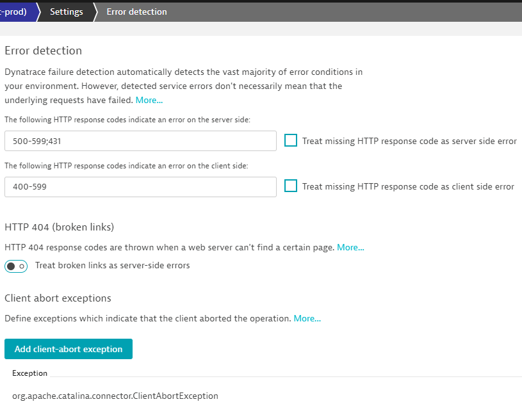This screenshot has height=420, width=522.
Task: Select the org.apache.catalina.connector.ClientAbortException row
Action: coord(115,396)
